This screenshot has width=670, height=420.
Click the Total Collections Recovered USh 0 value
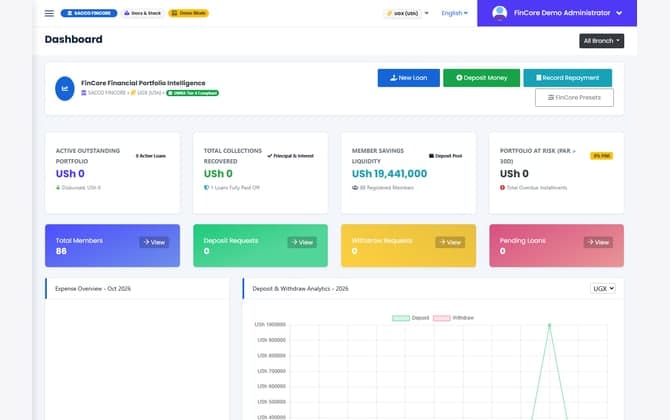click(218, 174)
